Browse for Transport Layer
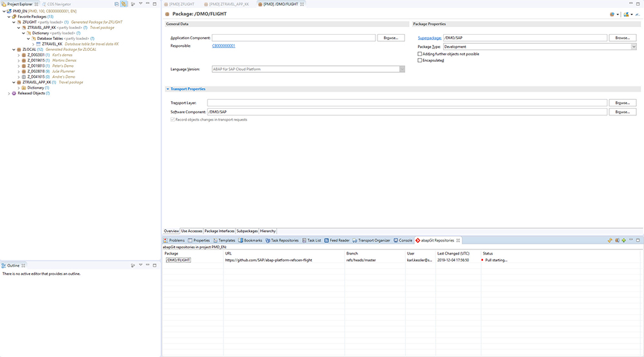The image size is (644, 357). [622, 102]
